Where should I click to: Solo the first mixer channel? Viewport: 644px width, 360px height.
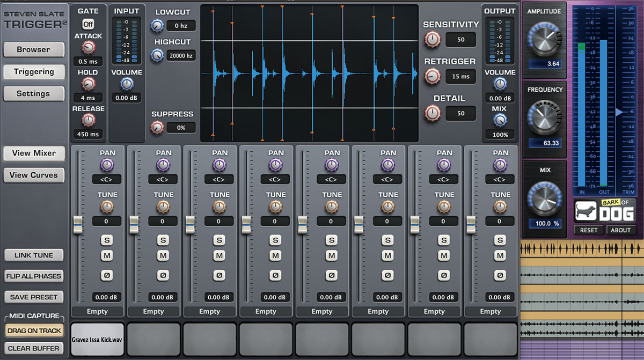[x=106, y=240]
